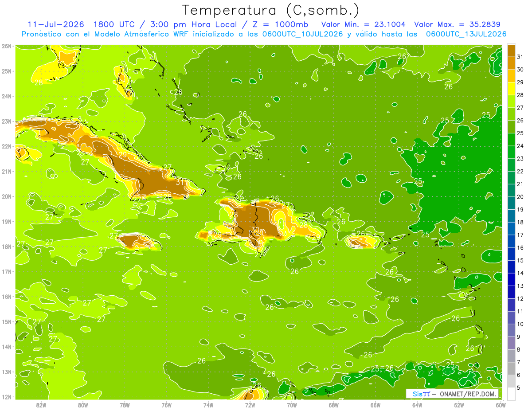Click the legend value label 28
532x411 pixels.
tap(520, 95)
